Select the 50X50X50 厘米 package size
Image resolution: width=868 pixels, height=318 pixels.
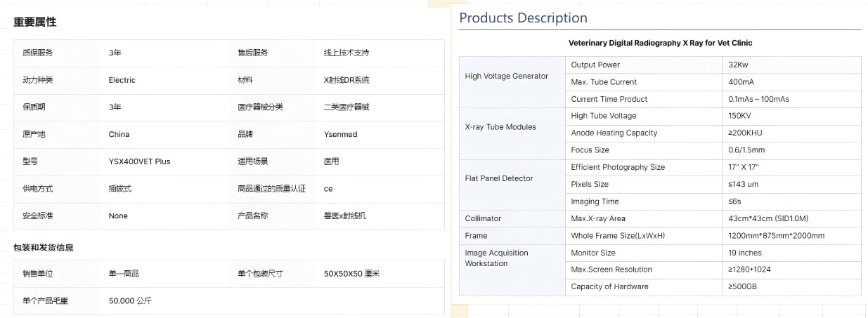pos(351,274)
